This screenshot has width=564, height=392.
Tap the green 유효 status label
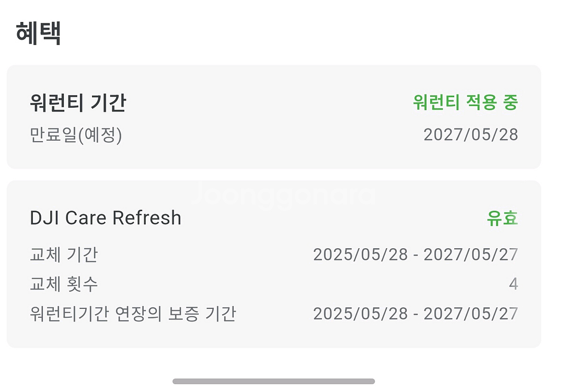pos(502,218)
